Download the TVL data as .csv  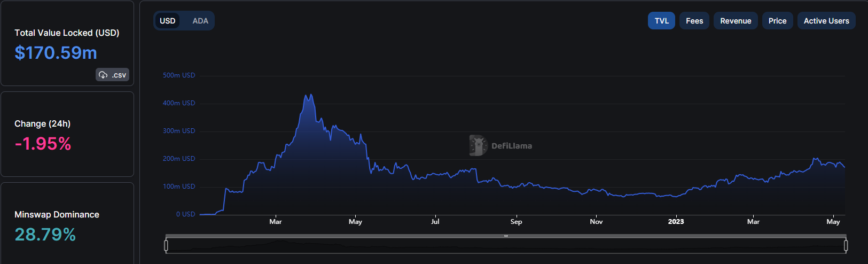(x=113, y=75)
